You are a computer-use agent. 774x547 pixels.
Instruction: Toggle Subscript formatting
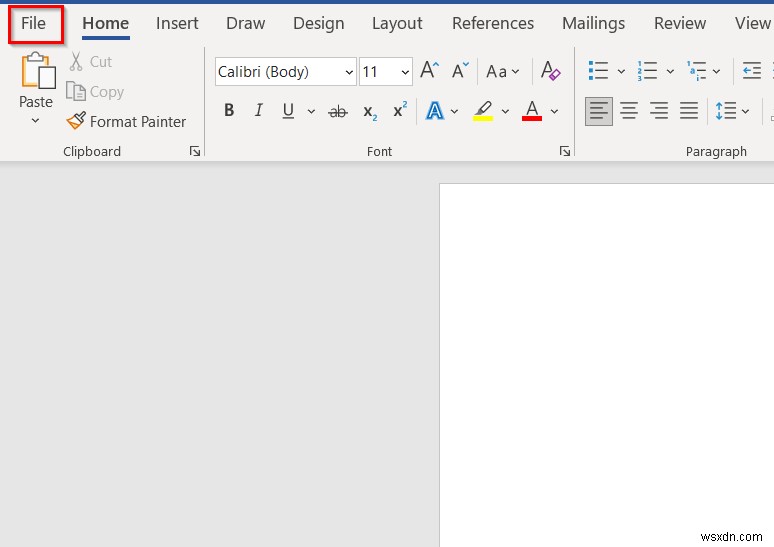coord(370,112)
